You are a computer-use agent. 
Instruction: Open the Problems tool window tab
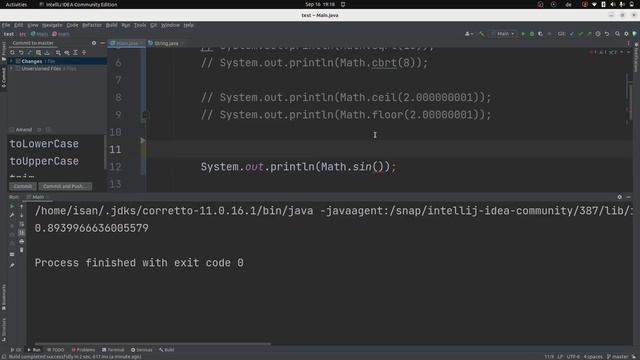(83, 350)
